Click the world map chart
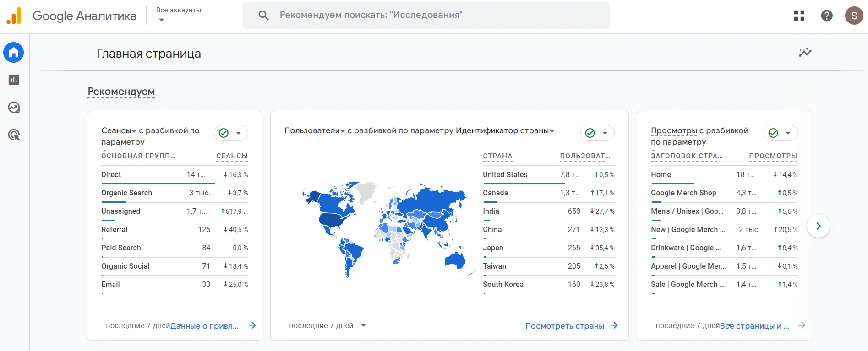Image resolution: width=868 pixels, height=351 pixels. click(x=388, y=230)
